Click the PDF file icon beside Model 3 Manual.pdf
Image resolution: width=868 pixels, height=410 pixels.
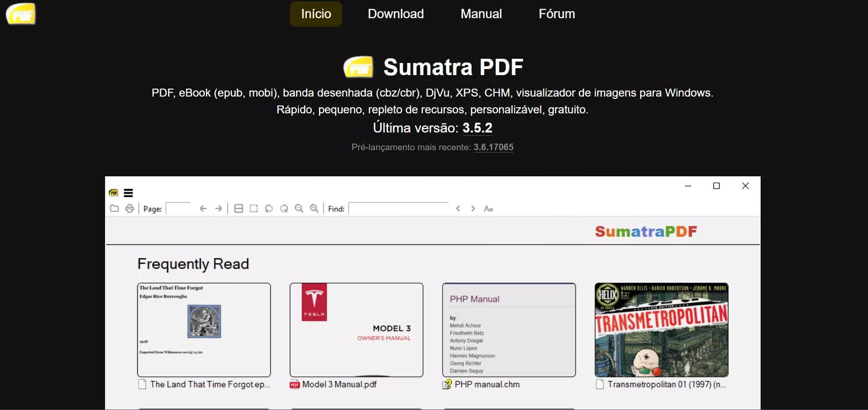click(x=295, y=384)
